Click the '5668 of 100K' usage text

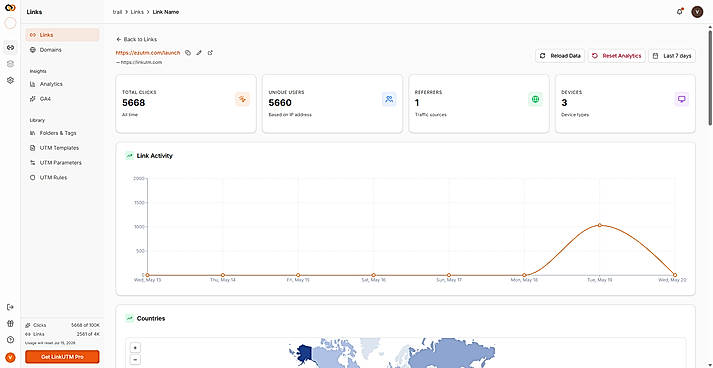tap(85, 325)
